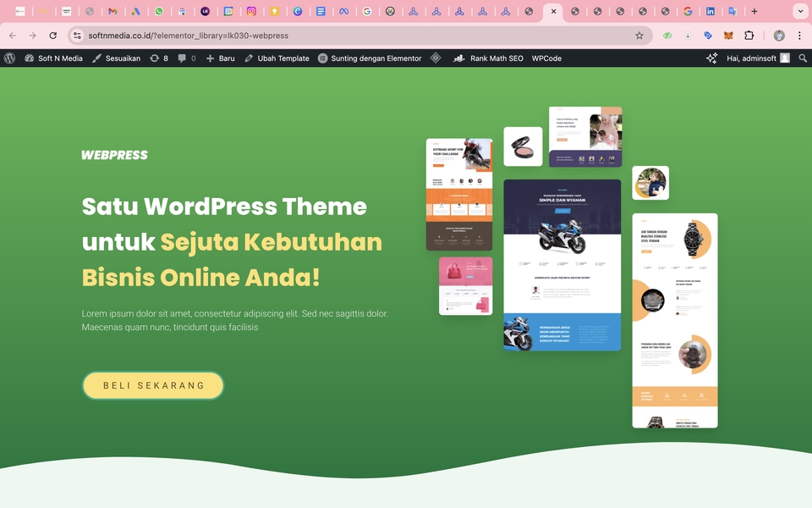
Task: Click the Sunting dengan Elementor pencil icon
Action: 321,58
